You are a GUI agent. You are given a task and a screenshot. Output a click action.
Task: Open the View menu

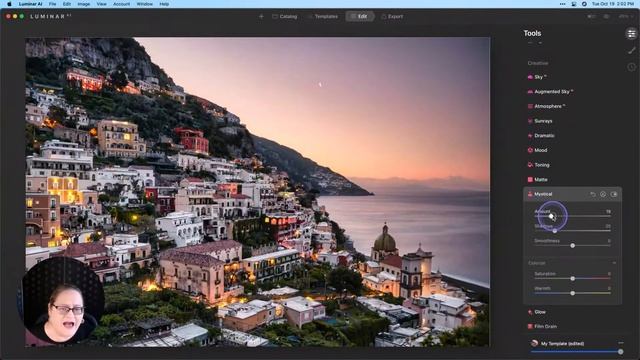(101, 4)
